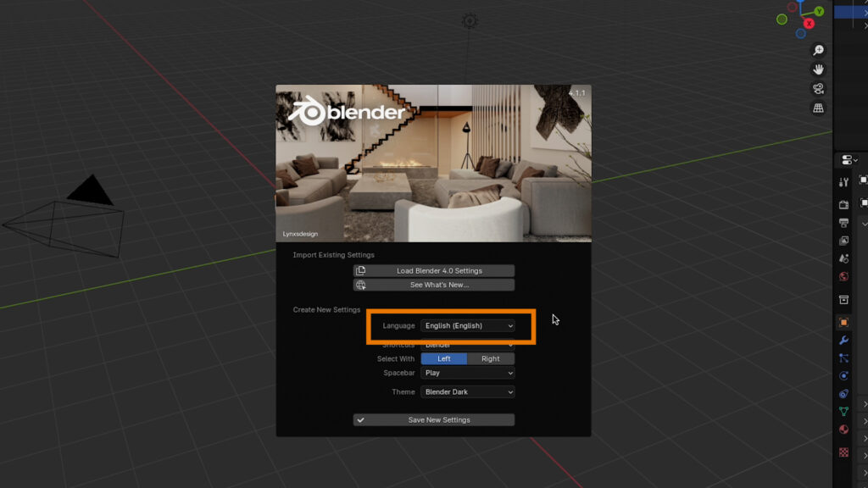Open the Particles properties tab

click(x=843, y=358)
